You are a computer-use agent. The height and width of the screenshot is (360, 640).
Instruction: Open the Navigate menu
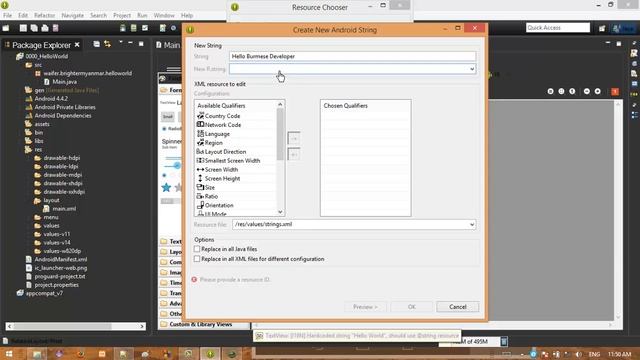[x=73, y=16]
